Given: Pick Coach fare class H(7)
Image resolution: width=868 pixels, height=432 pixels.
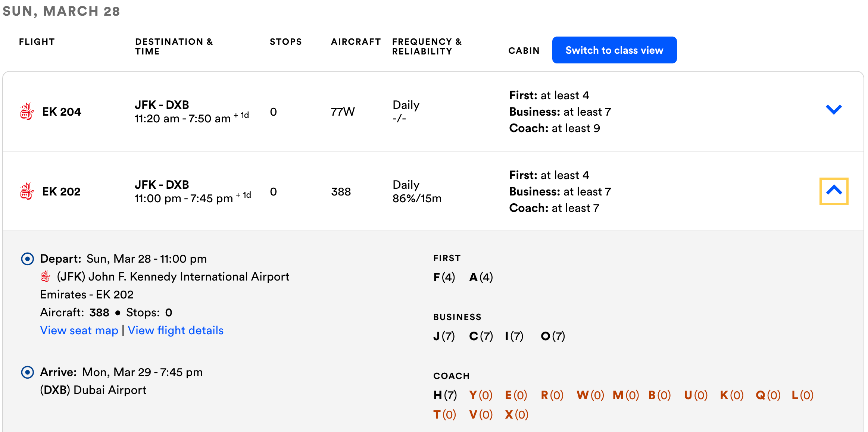Looking at the screenshot, I should [445, 395].
